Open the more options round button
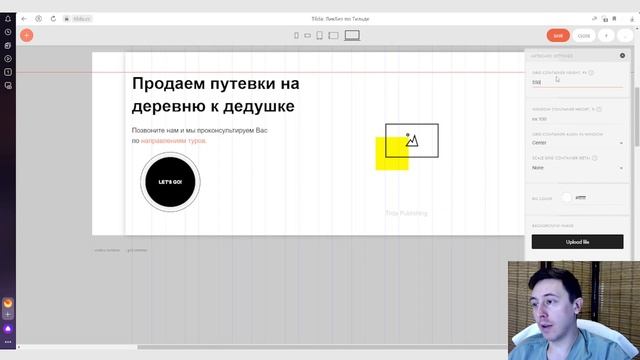The width and height of the screenshot is (640, 360). [624, 36]
